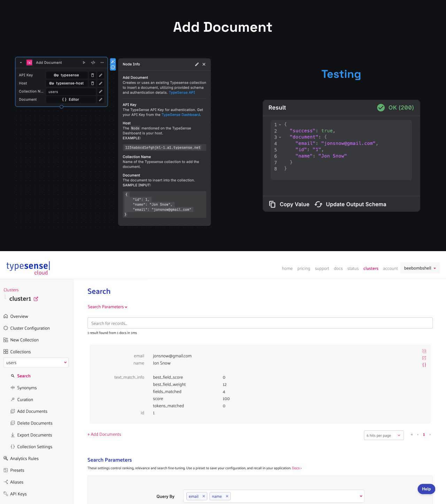Open the users collection dropdown
The image size is (446, 504).
pos(36,362)
